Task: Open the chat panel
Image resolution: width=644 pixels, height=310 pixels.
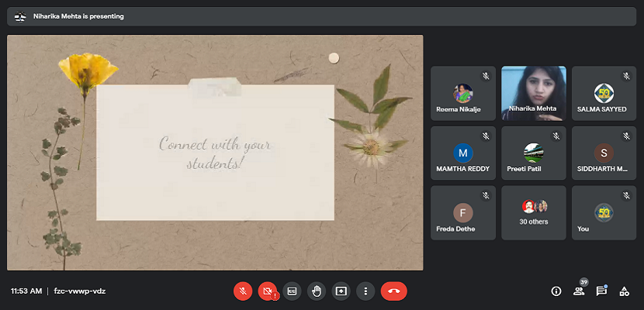Action: (x=601, y=291)
